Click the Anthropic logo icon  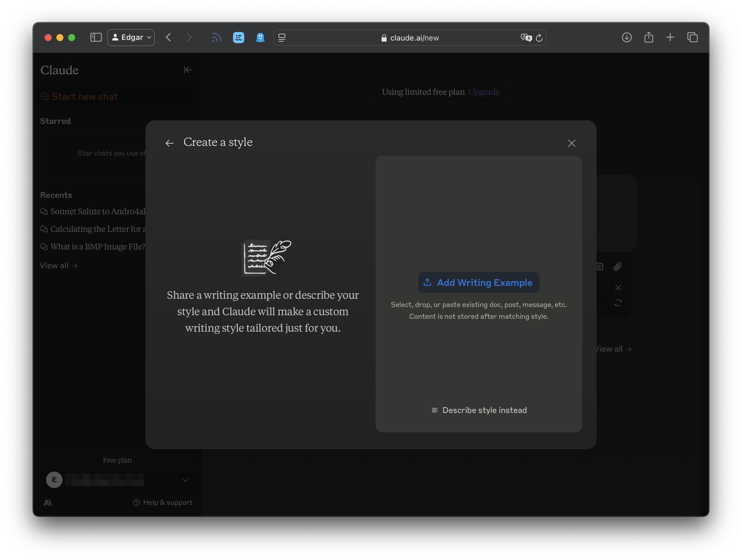click(x=48, y=502)
